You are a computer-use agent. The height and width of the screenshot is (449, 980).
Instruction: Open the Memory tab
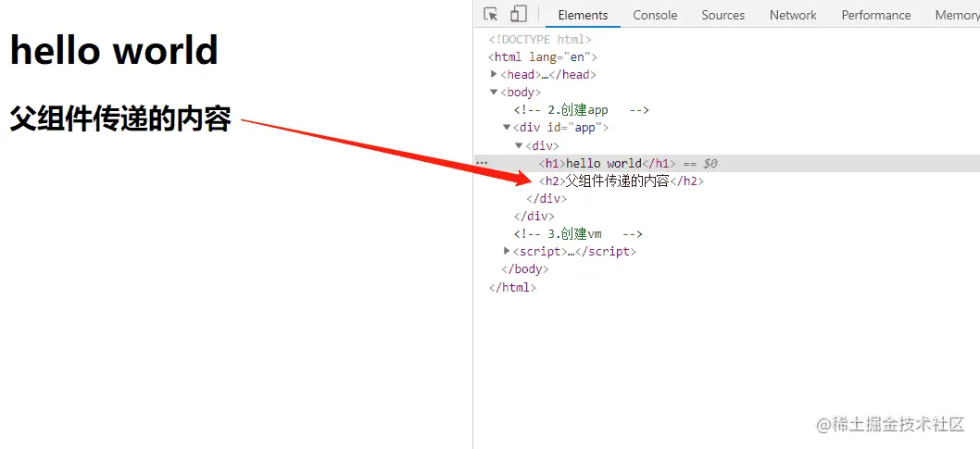click(956, 15)
